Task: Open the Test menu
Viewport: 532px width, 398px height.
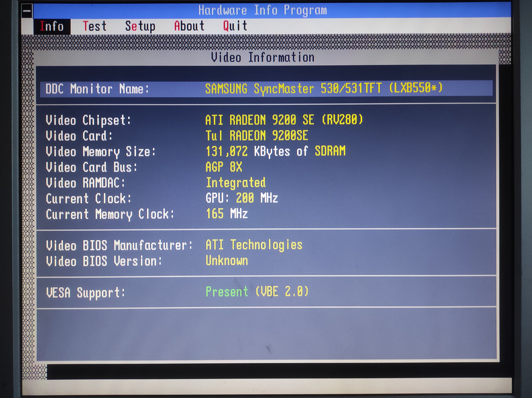Action: click(94, 27)
